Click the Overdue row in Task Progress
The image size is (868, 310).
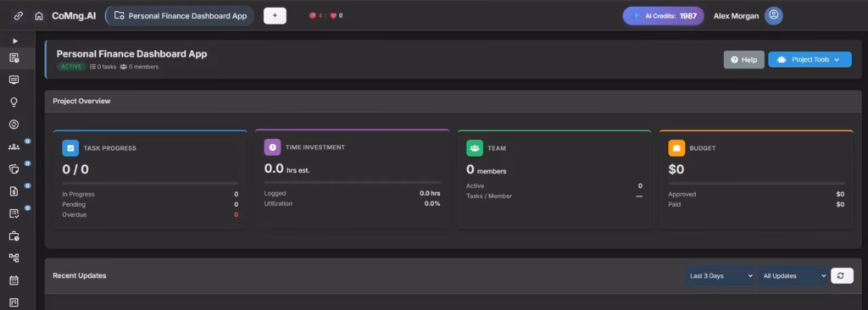pos(150,214)
